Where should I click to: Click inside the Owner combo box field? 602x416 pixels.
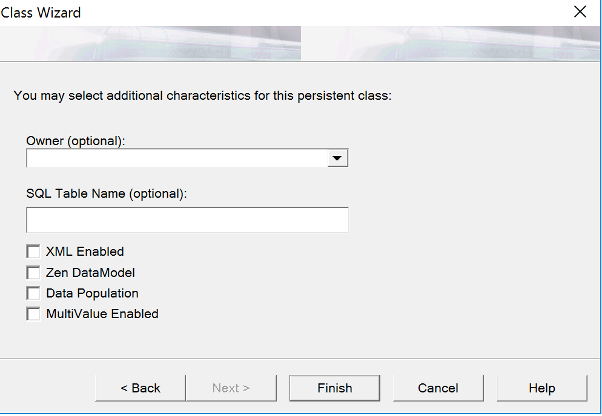point(177,158)
